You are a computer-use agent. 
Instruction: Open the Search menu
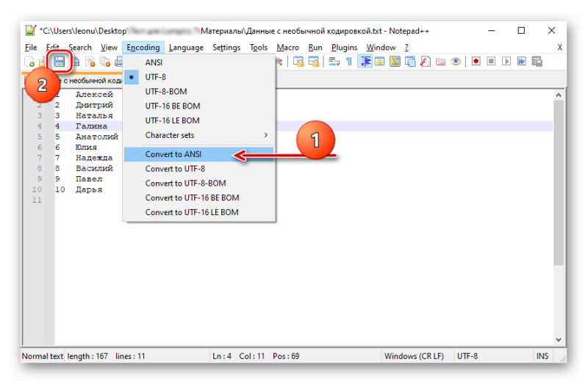click(x=80, y=48)
